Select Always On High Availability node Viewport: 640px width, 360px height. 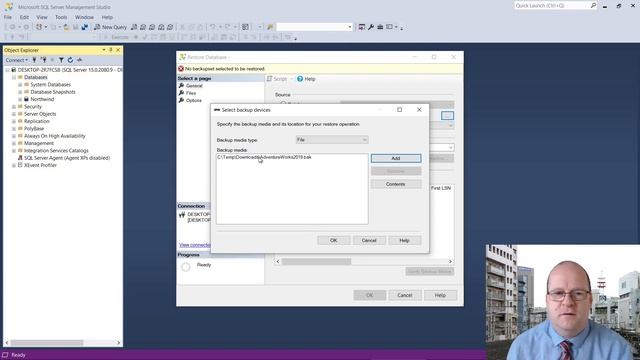click(55, 136)
